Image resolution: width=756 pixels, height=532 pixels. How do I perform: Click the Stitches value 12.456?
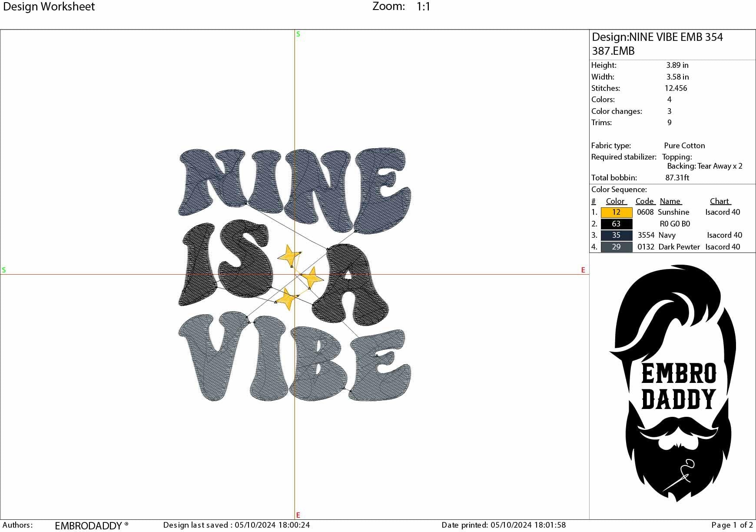676,88
